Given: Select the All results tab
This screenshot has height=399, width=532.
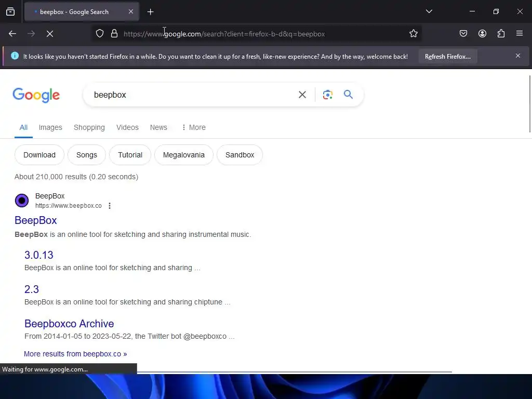Looking at the screenshot, I should point(23,128).
